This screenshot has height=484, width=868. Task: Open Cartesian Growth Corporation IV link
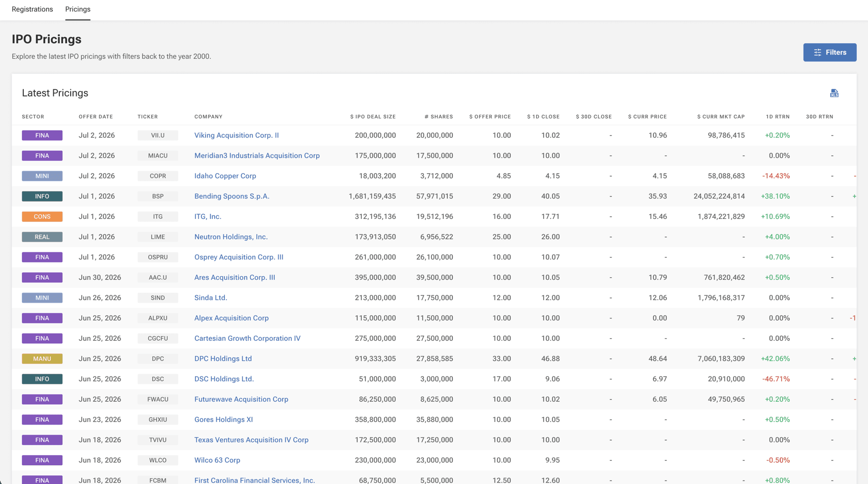coord(248,338)
